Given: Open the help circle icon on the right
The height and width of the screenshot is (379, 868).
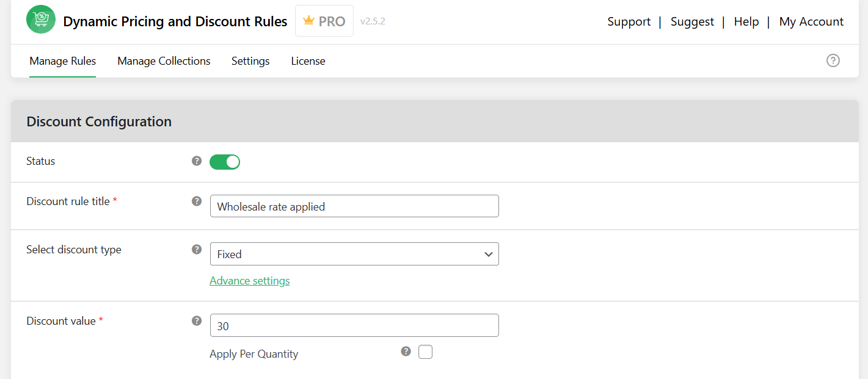Looking at the screenshot, I should tap(833, 60).
